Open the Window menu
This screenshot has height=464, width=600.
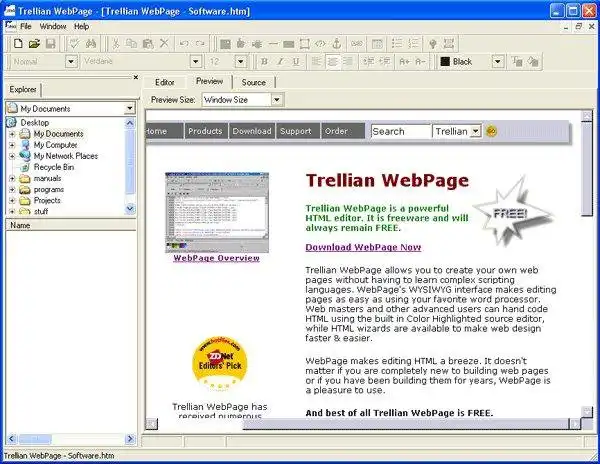pyautogui.click(x=53, y=26)
